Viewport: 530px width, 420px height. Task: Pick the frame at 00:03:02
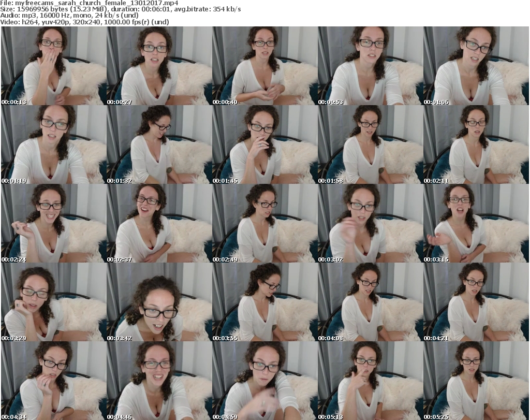click(x=370, y=223)
